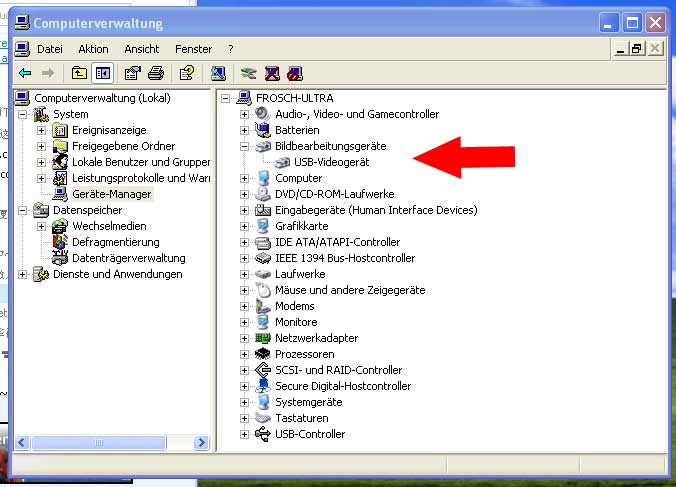This screenshot has height=487, width=676.
Task: Click the Update driver toolbar icon
Action: coord(248,73)
